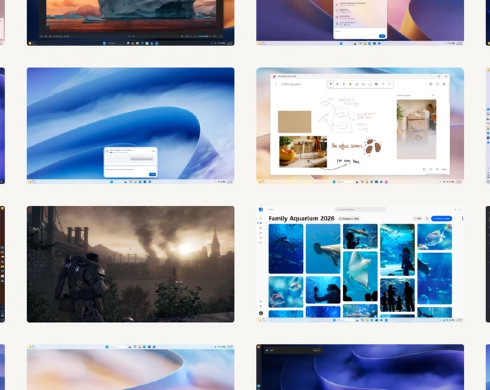Open the Whiteboard coffee bag sketch thumbnail
Screen dimensions: 490x390
click(360, 125)
